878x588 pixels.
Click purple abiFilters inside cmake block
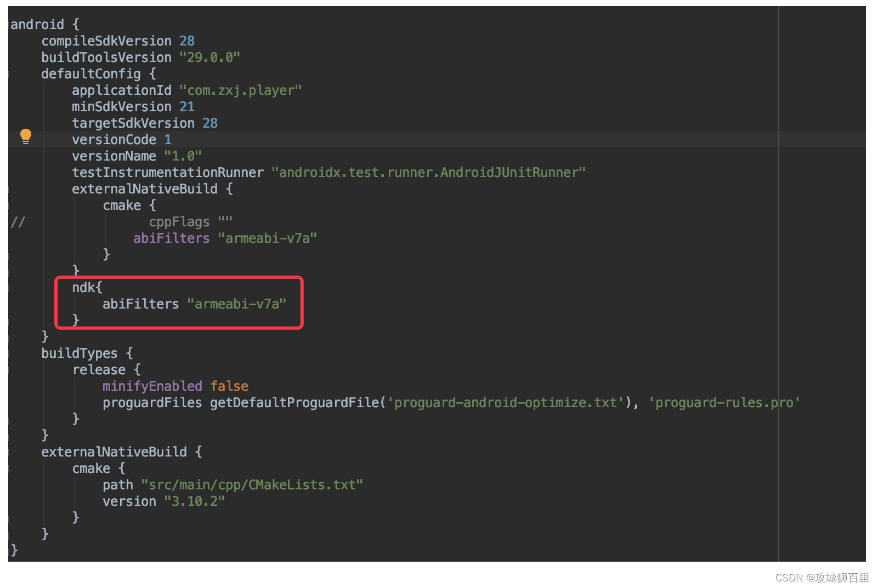(172, 238)
